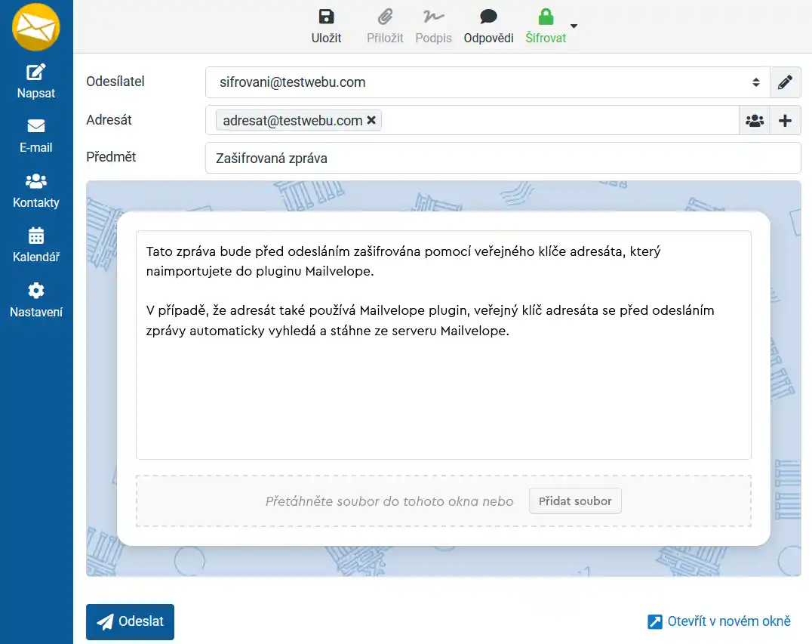Open Napsat compose in sidebar
This screenshot has width=812, height=644.
click(x=35, y=82)
